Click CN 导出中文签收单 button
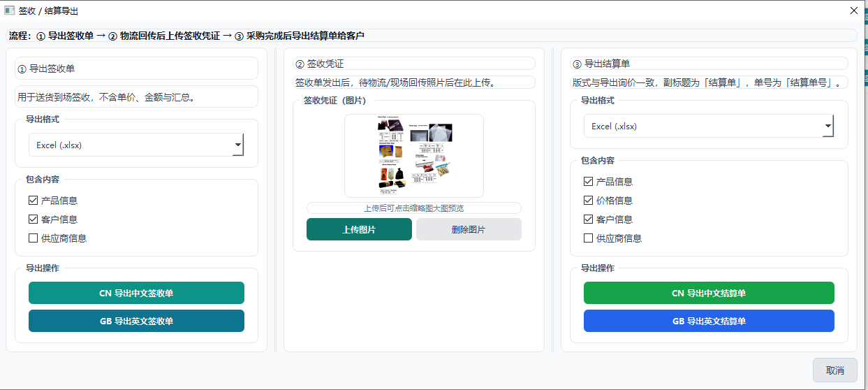868x390 pixels. point(136,293)
